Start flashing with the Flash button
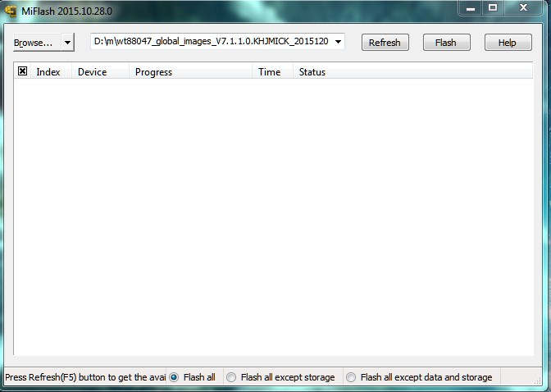This screenshot has width=551, height=392. (446, 43)
